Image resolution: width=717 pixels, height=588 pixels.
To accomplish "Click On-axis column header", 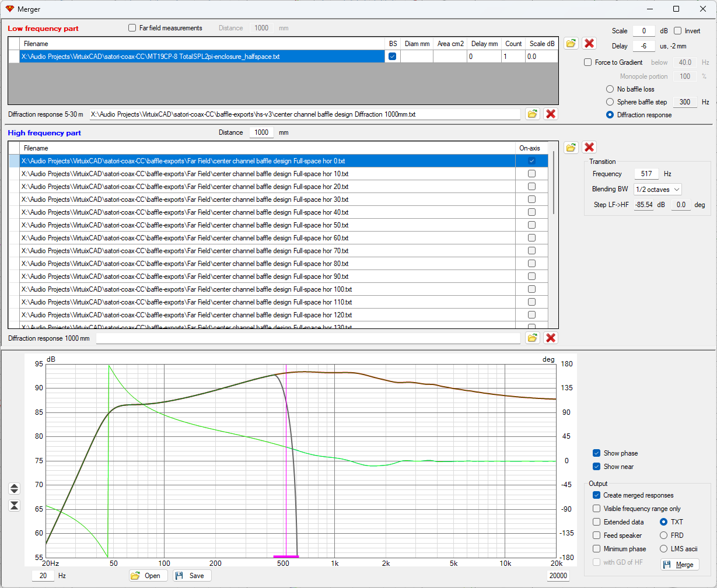I will 531,148.
